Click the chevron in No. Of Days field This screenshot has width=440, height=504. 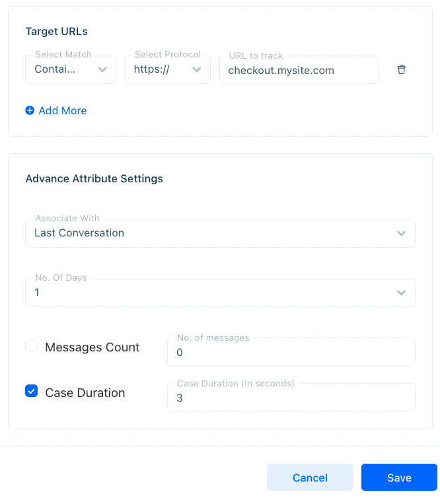coord(401,293)
